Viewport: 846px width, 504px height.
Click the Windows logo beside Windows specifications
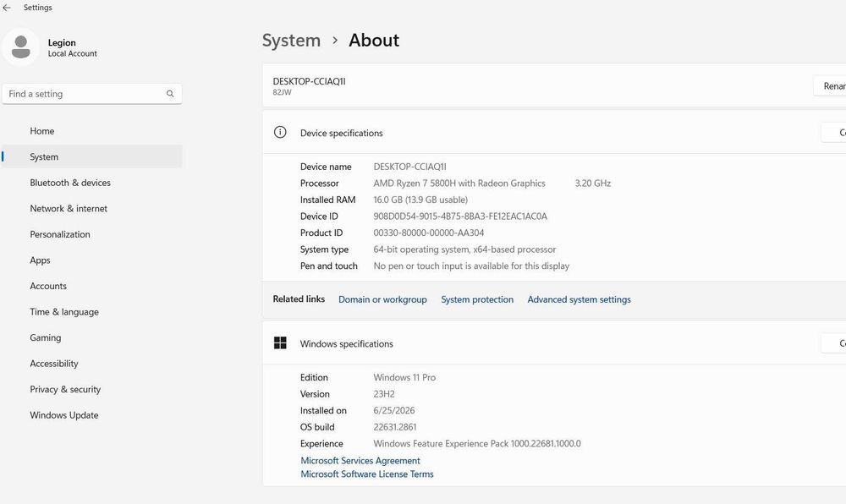(x=280, y=342)
